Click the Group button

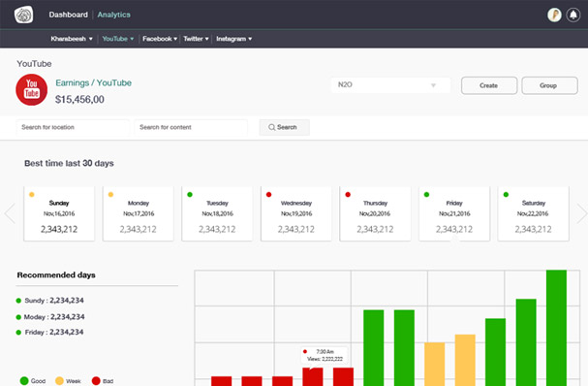(549, 85)
